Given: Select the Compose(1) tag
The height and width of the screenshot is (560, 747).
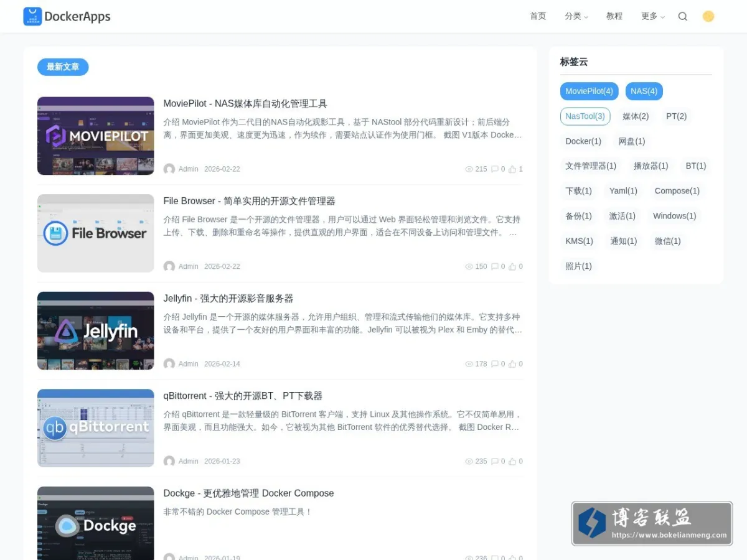Looking at the screenshot, I should (x=677, y=191).
